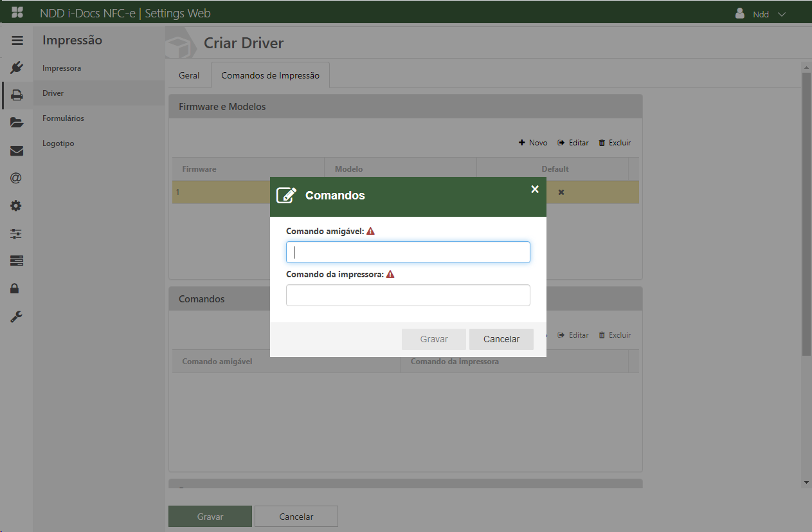Select the wrench tools icon in sidebar
The height and width of the screenshot is (532, 812).
(17, 316)
